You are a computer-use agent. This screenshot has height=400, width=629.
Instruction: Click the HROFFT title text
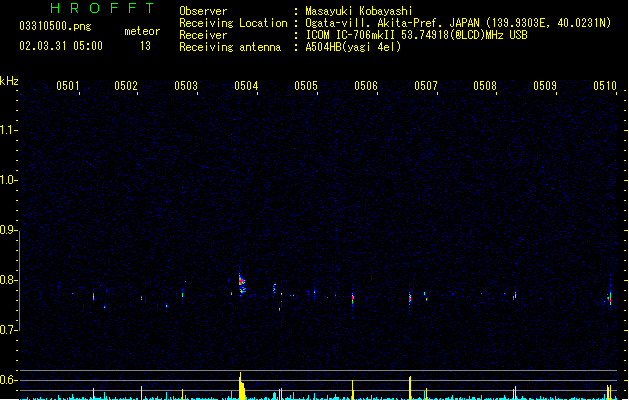[x=102, y=8]
